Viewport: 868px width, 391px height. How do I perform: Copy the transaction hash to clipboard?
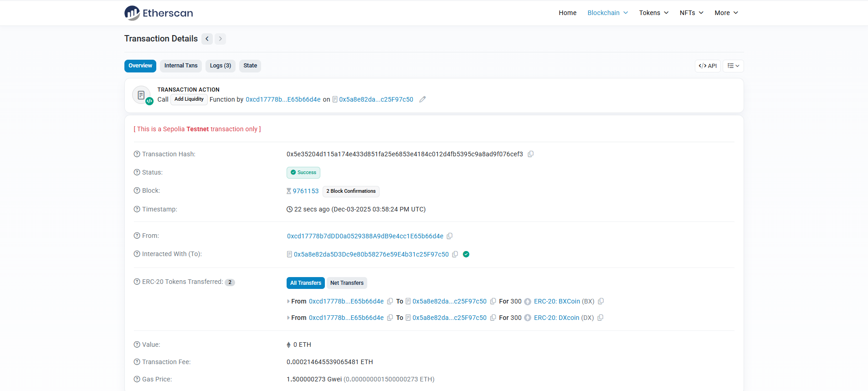[x=530, y=154]
